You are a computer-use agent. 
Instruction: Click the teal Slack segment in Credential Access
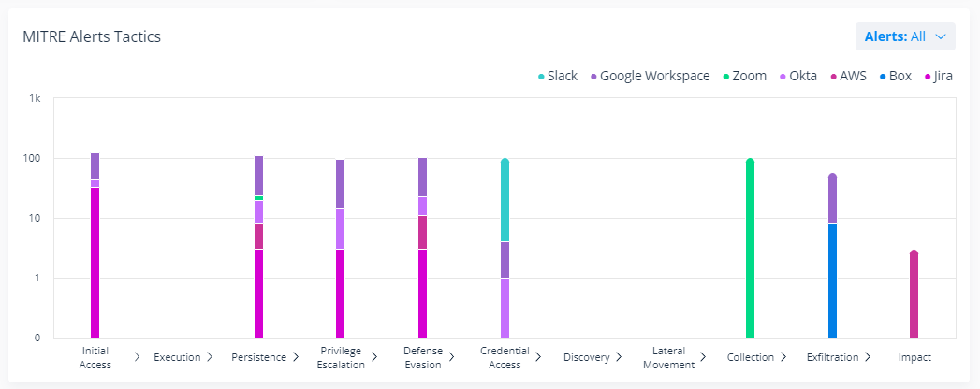[x=505, y=200]
